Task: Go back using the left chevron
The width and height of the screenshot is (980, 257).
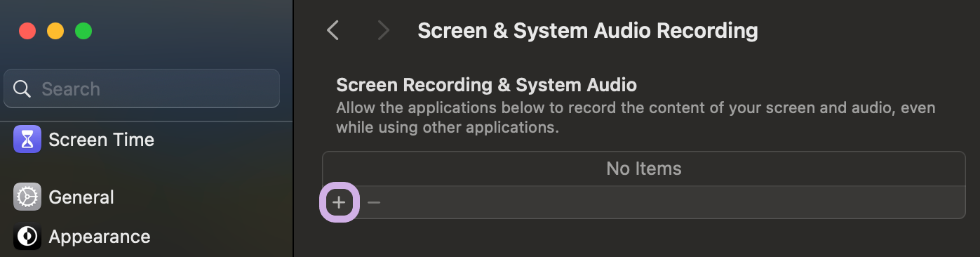Action: pos(333,30)
